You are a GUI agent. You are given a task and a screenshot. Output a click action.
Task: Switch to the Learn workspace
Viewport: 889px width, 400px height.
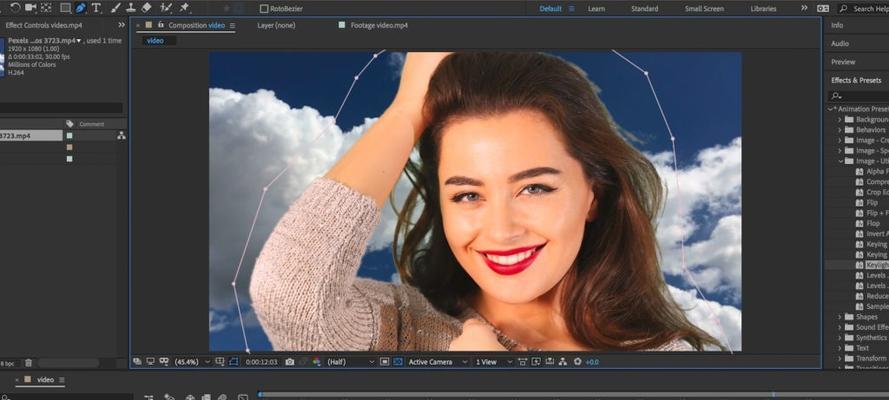point(596,8)
